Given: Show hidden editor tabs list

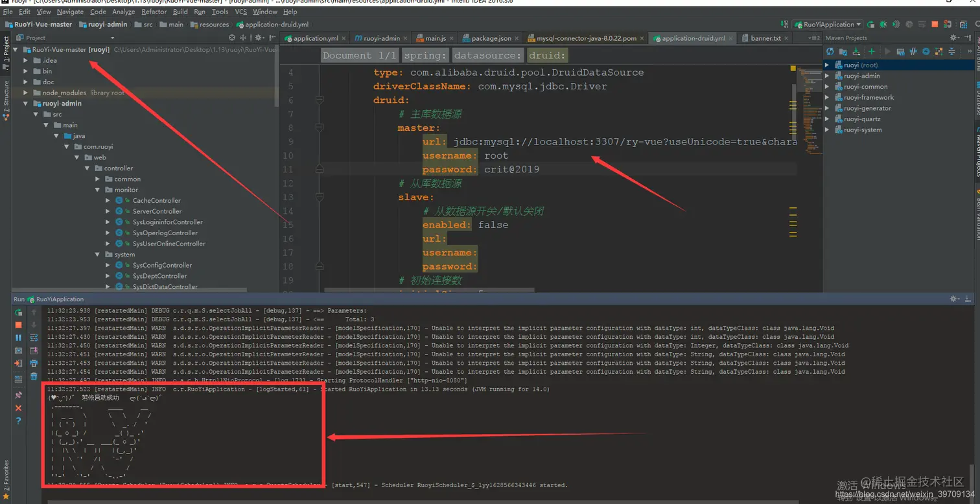Looking at the screenshot, I should [x=814, y=38].
